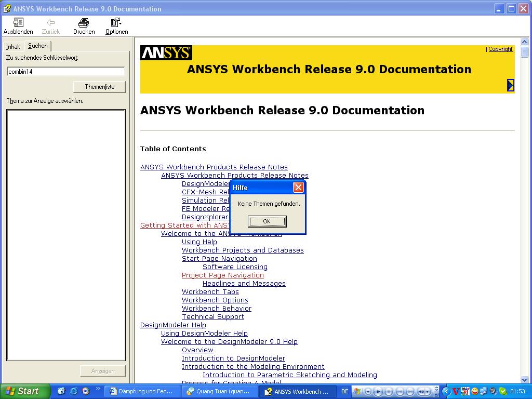Switch to Quang Tuan chat taskbar window
The height and width of the screenshot is (399, 532).
coord(219,391)
